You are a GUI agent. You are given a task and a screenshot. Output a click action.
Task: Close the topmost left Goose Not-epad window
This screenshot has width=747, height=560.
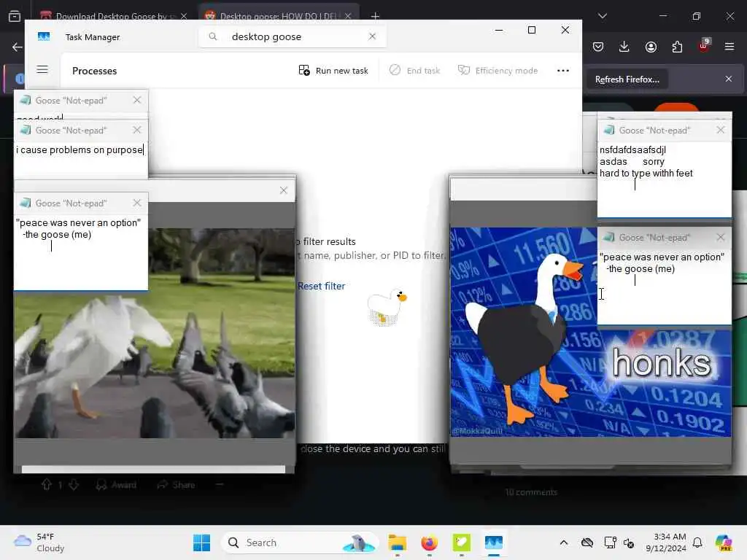(137, 100)
